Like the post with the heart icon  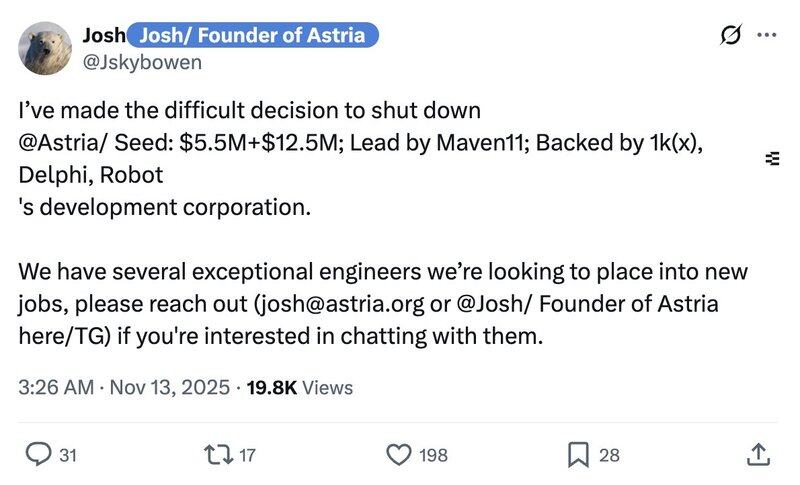398,455
